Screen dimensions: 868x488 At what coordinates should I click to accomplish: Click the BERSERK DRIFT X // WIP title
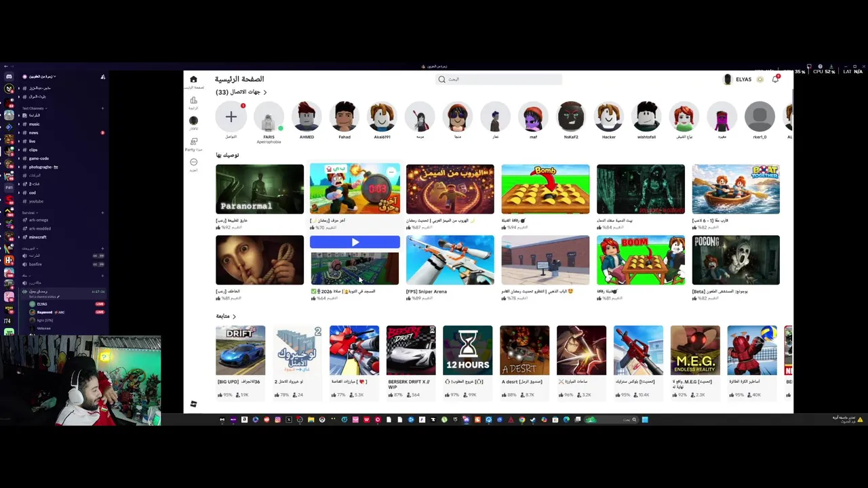coord(409,384)
